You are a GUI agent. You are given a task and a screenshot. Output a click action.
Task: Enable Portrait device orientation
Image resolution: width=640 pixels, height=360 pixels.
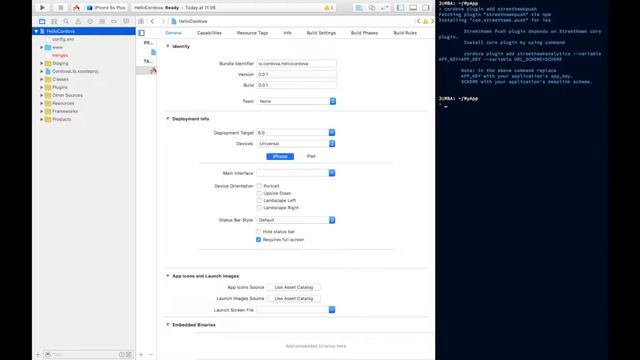pyautogui.click(x=259, y=186)
